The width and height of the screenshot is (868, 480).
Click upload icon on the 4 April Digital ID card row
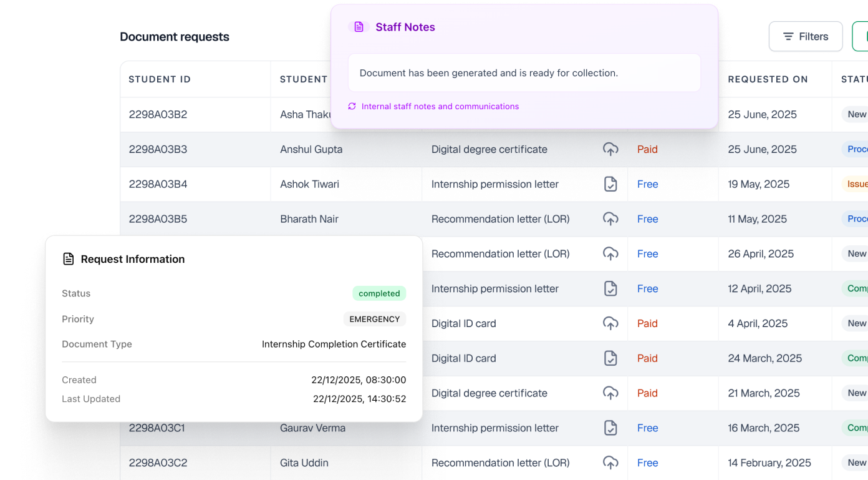click(x=610, y=323)
